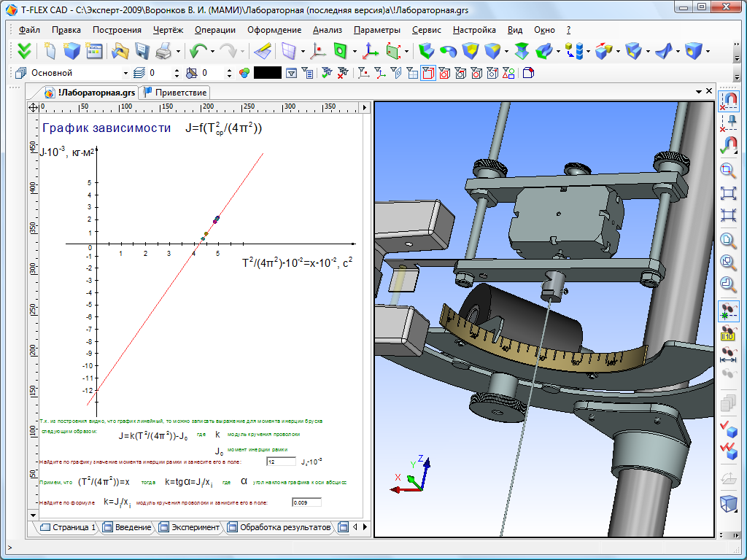The width and height of the screenshot is (747, 560).
Task: Click the black color swatch
Action: click(x=267, y=73)
